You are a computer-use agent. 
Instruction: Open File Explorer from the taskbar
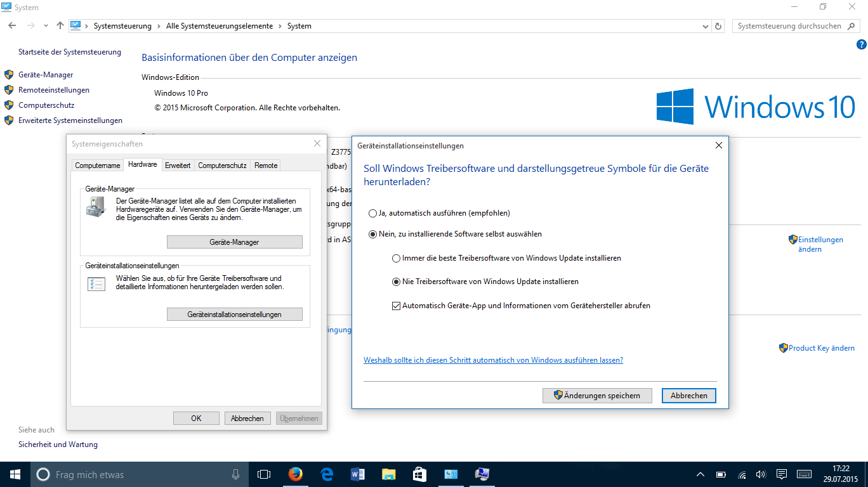389,474
